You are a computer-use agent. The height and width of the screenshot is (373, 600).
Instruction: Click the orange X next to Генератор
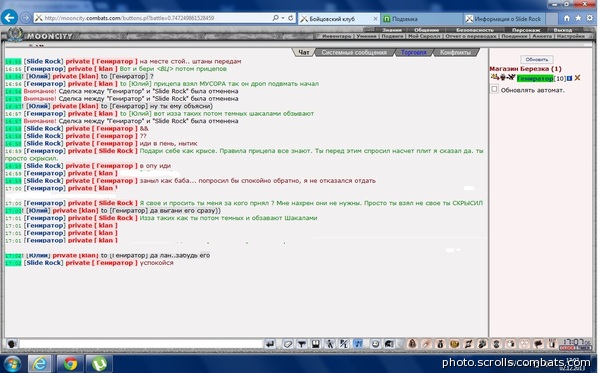click(577, 78)
